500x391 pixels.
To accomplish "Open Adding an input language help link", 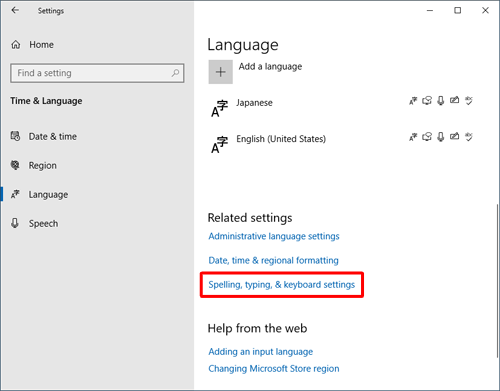I will [x=261, y=352].
